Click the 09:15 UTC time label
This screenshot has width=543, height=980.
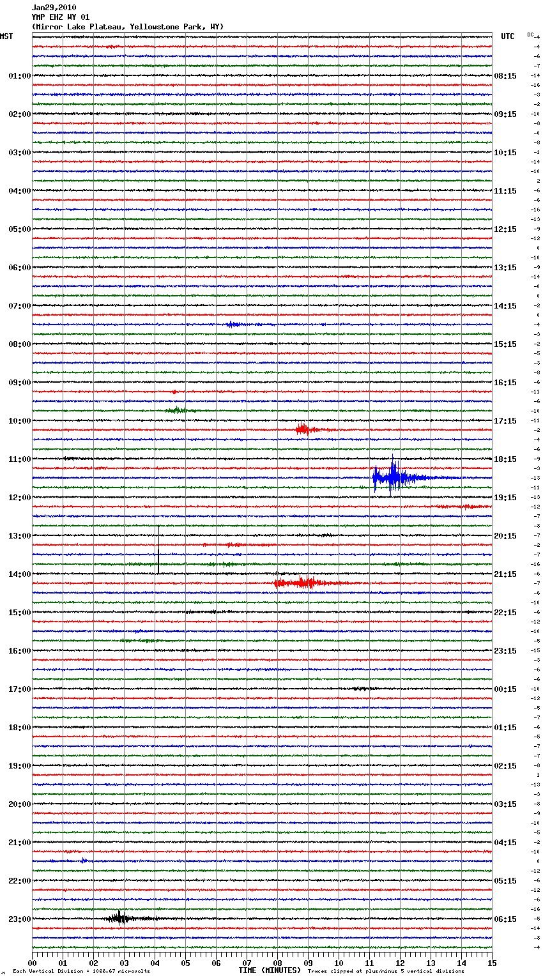[505, 114]
